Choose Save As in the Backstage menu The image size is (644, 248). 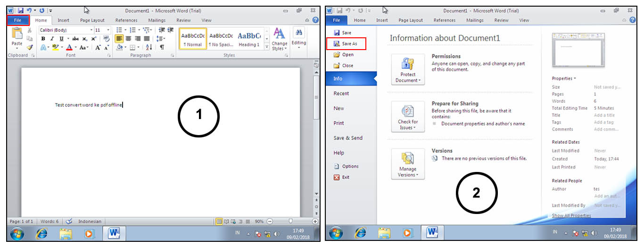(346, 43)
